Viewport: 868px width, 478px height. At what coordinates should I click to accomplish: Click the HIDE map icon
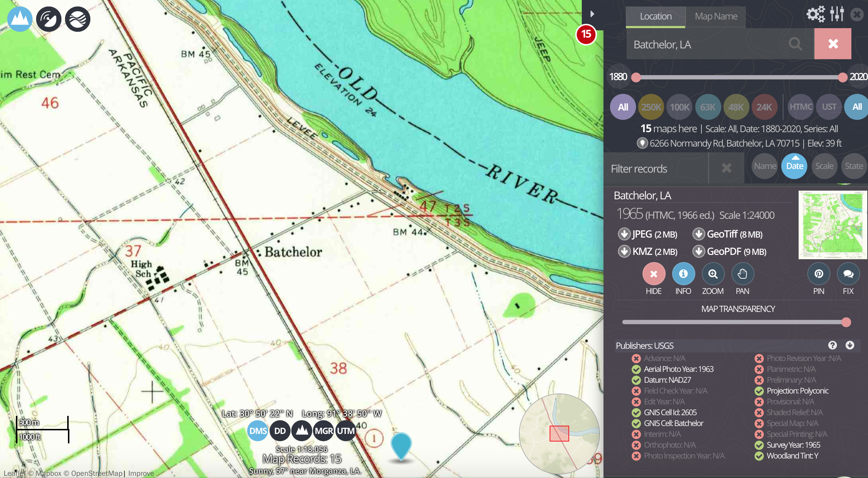653,274
